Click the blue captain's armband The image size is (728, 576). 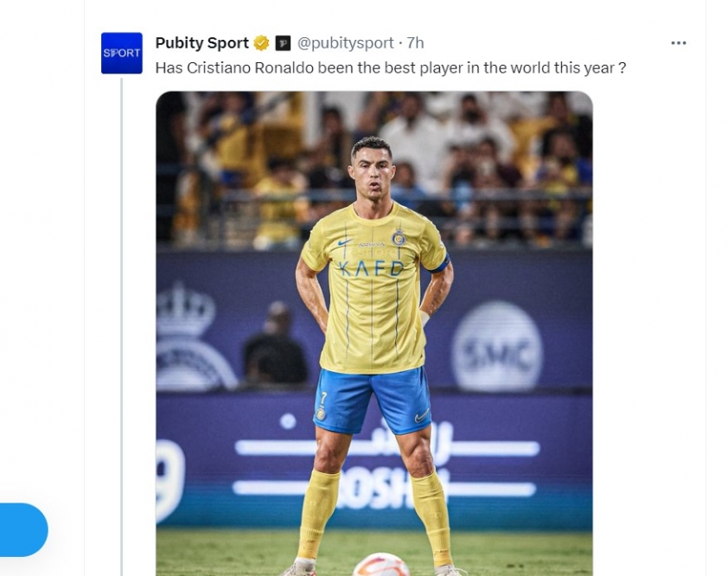439,265
